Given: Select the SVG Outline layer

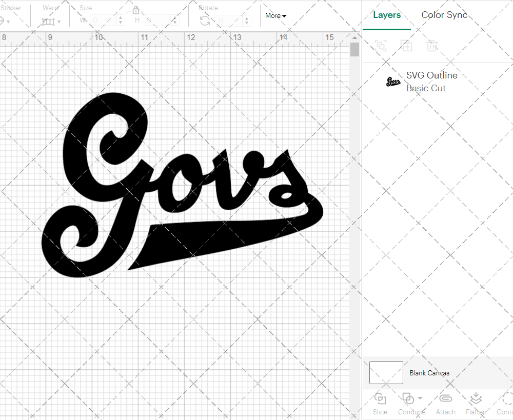Looking at the screenshot, I should coord(431,82).
